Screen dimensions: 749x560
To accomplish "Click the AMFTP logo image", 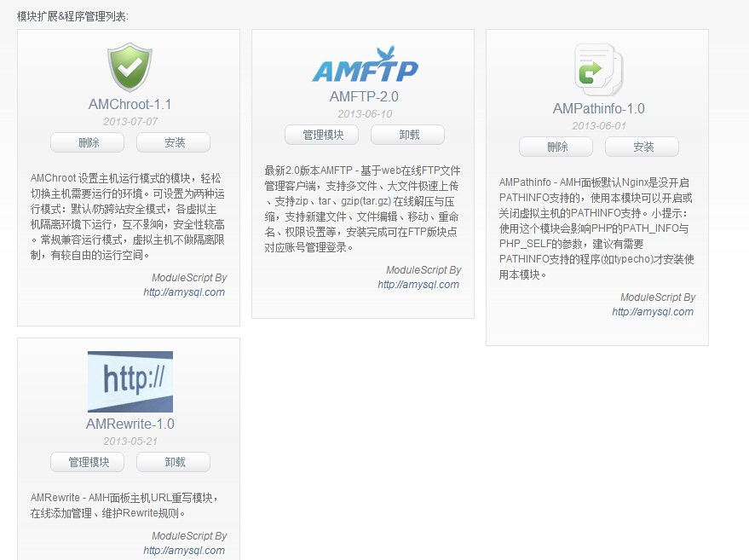I will point(364,66).
